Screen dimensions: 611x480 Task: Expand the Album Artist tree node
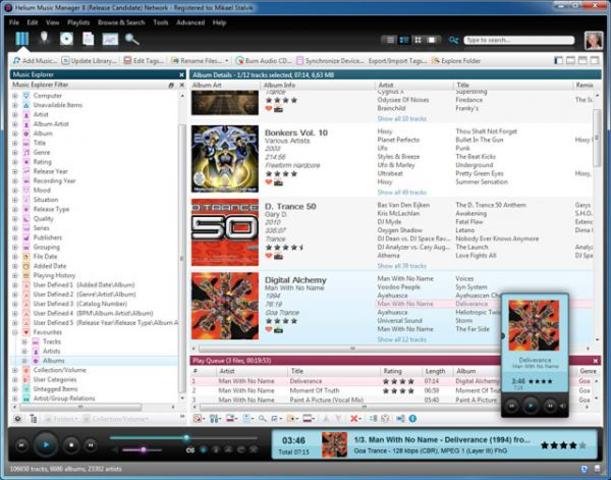click(x=15, y=124)
